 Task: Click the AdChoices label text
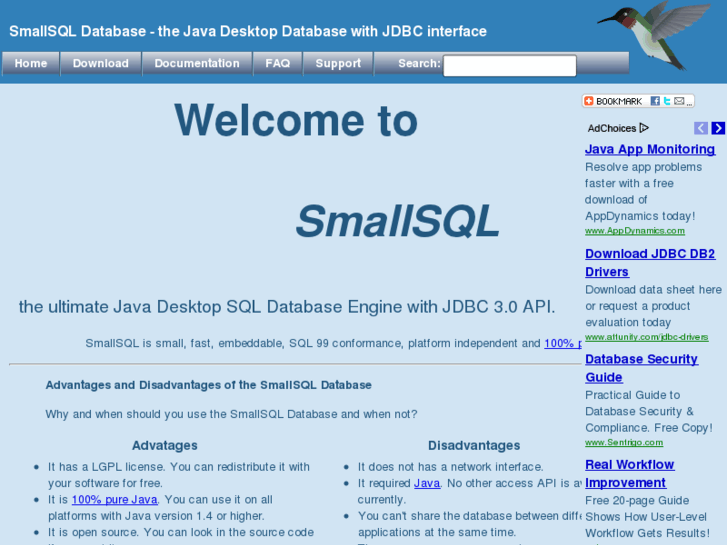612,128
